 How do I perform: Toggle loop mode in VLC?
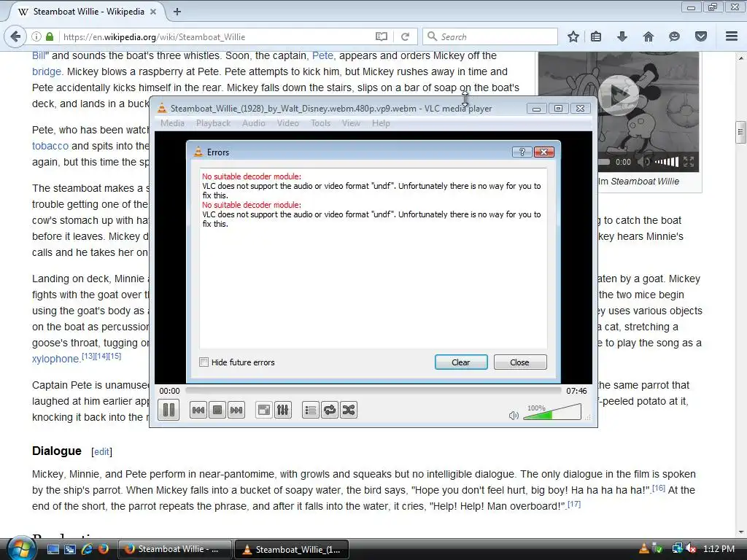click(330, 410)
